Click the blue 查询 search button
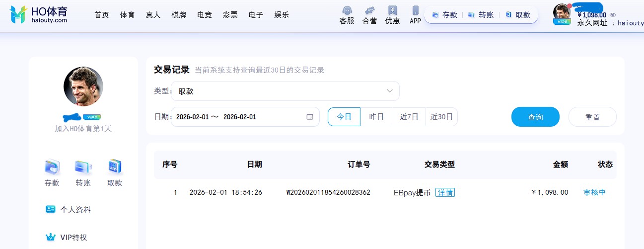Image resolution: width=644 pixels, height=249 pixels. tap(535, 117)
